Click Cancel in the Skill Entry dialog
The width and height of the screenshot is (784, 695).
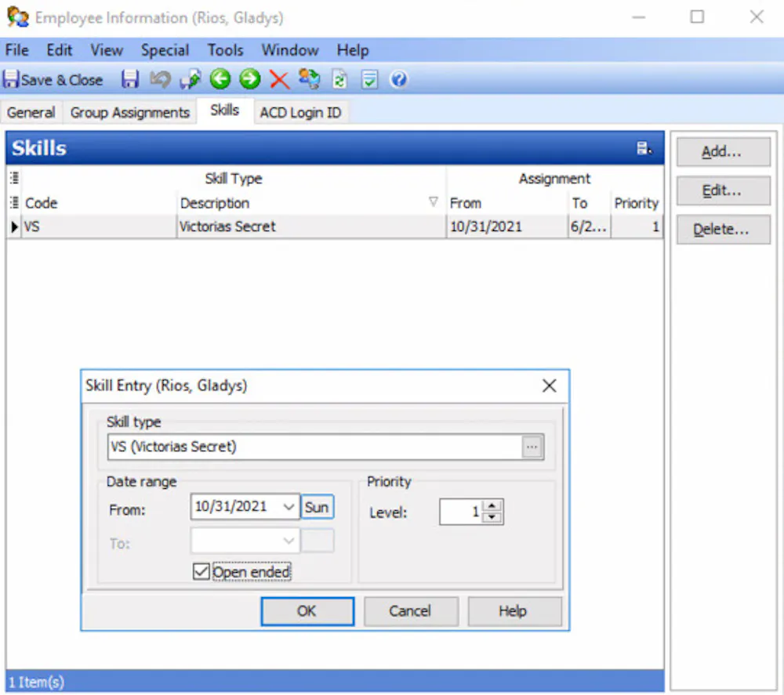tap(411, 611)
